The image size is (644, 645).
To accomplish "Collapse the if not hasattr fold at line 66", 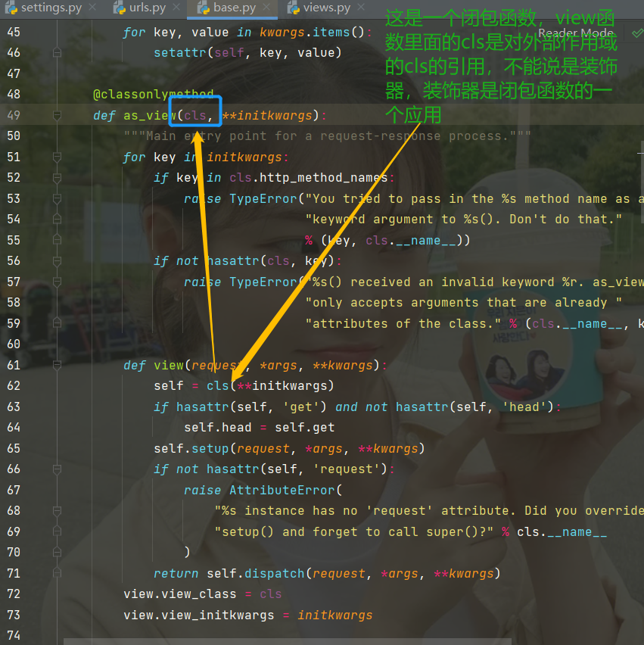I will point(58,469).
